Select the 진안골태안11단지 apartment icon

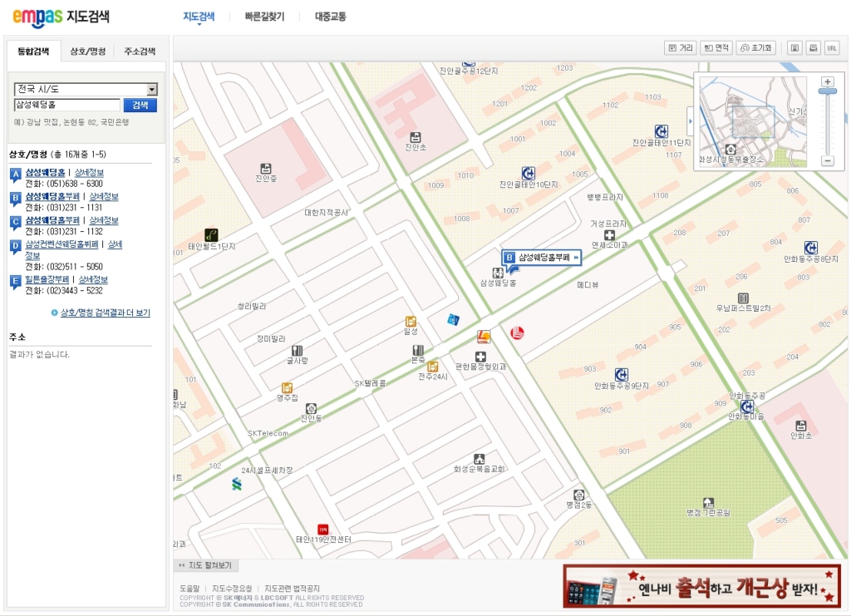tap(661, 131)
